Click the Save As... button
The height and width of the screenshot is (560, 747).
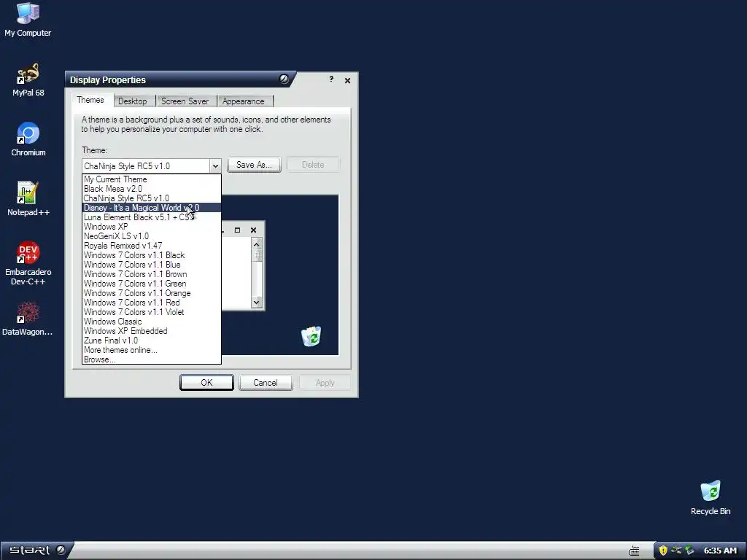(x=254, y=165)
